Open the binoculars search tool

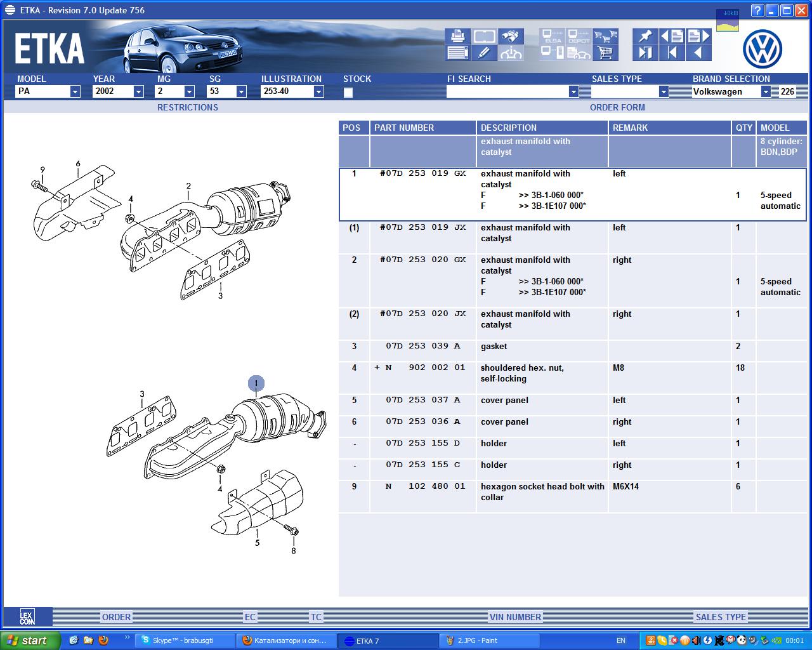pos(510,36)
